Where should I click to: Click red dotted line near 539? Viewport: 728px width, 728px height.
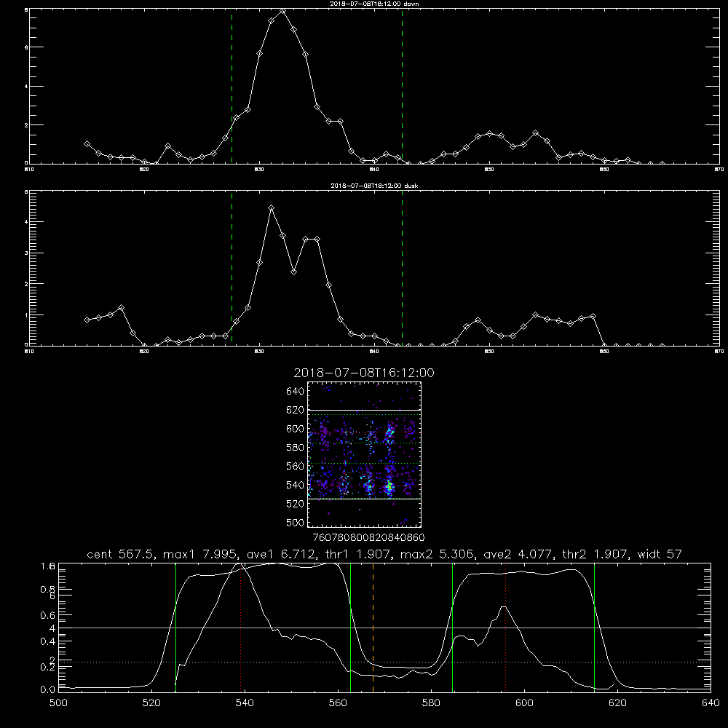pyautogui.click(x=240, y=628)
